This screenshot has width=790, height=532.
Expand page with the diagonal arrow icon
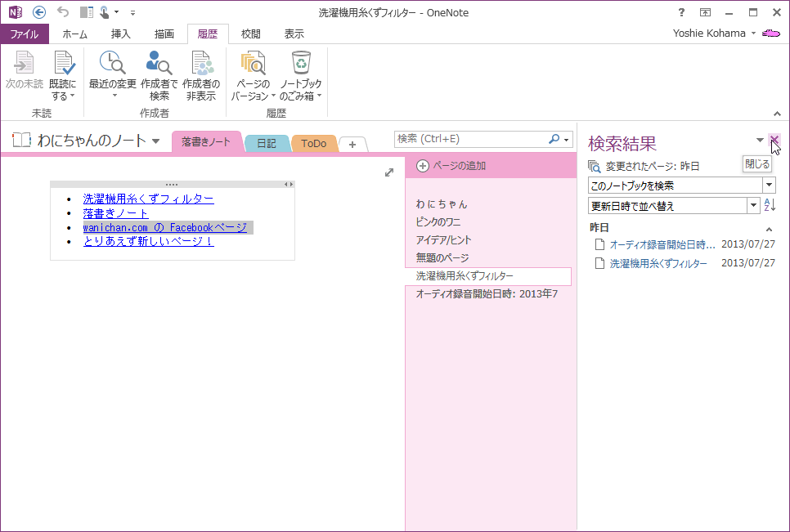(389, 172)
